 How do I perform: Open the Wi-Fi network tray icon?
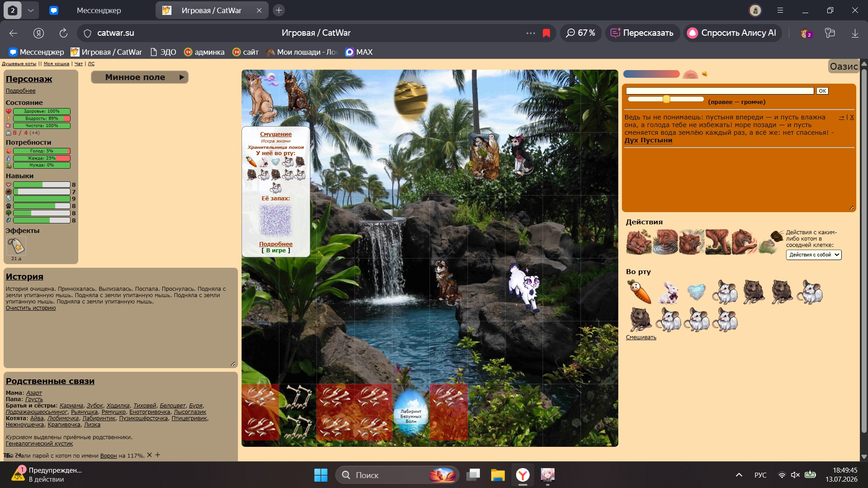point(782,475)
